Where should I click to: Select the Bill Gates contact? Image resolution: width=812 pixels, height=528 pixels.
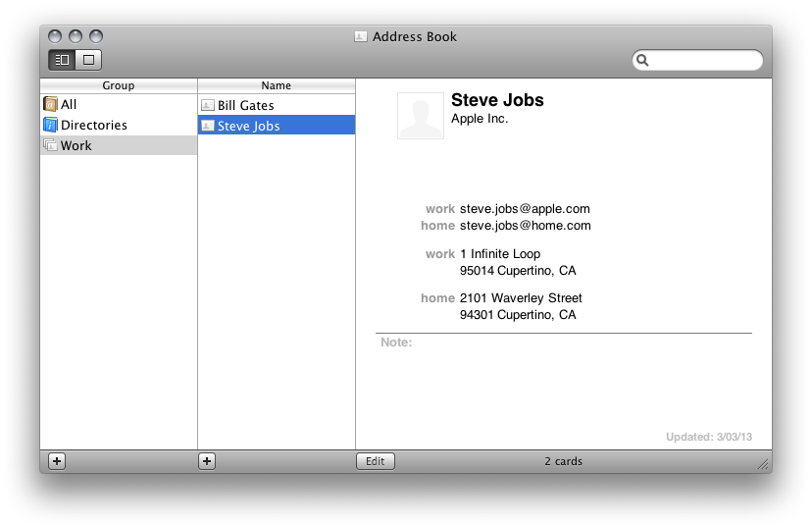(277, 105)
